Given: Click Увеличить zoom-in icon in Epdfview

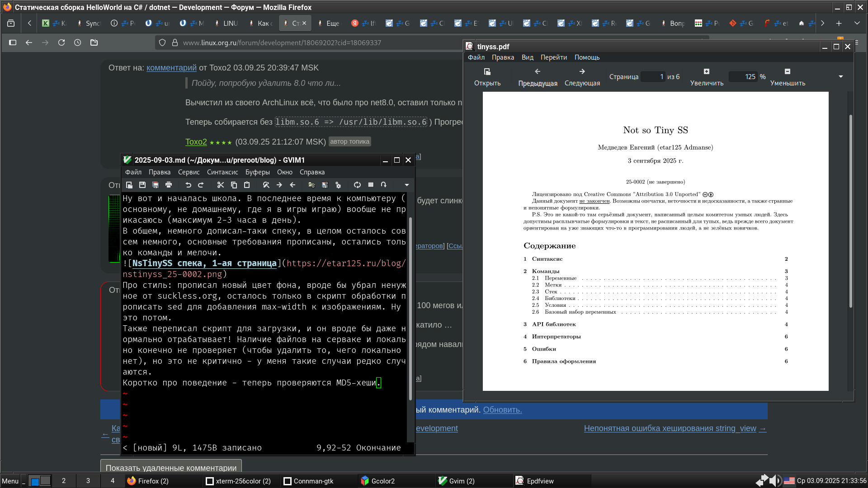Looking at the screenshot, I should click(706, 71).
